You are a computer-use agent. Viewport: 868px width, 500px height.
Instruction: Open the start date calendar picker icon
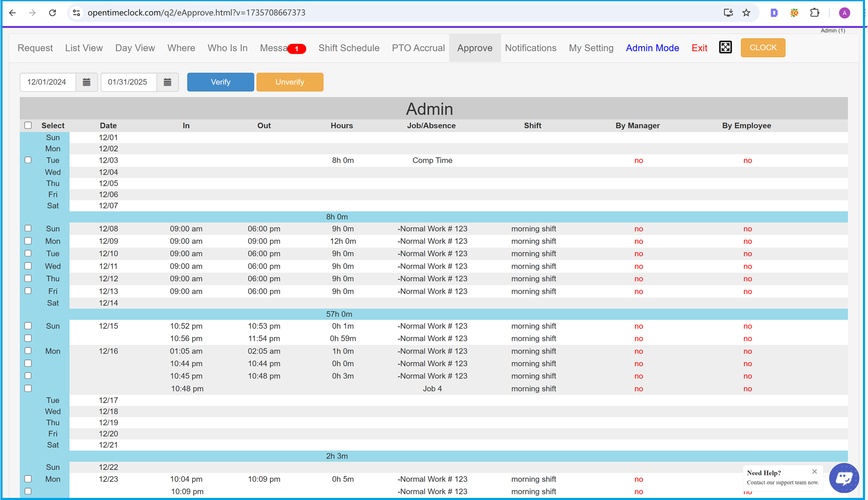point(87,82)
